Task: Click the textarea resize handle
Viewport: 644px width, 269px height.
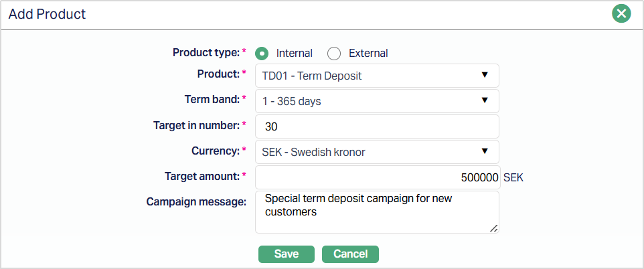Action: pyautogui.click(x=493, y=228)
